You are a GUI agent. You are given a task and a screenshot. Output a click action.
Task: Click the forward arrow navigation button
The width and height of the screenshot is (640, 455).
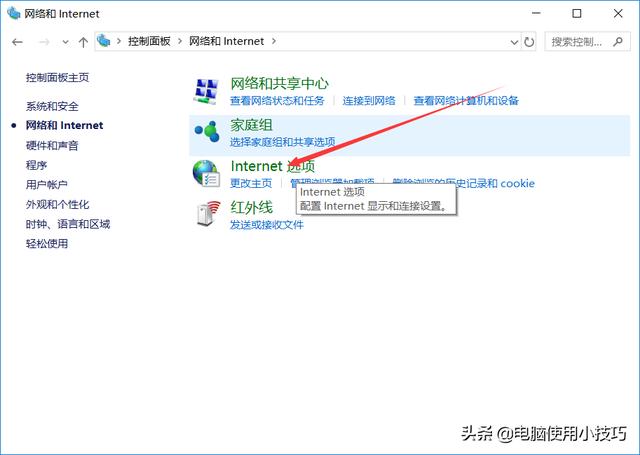44,42
